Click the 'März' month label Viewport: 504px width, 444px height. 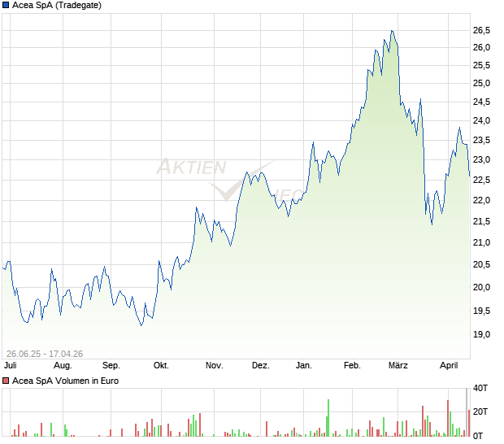coord(398,365)
